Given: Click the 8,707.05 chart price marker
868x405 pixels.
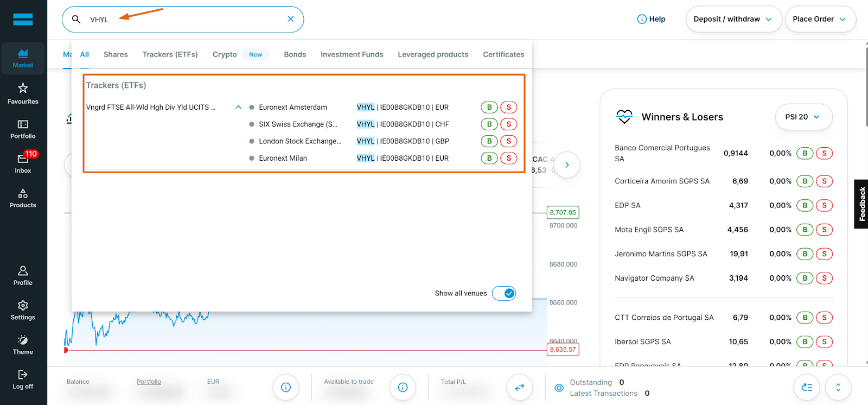Looking at the screenshot, I should pos(563,213).
